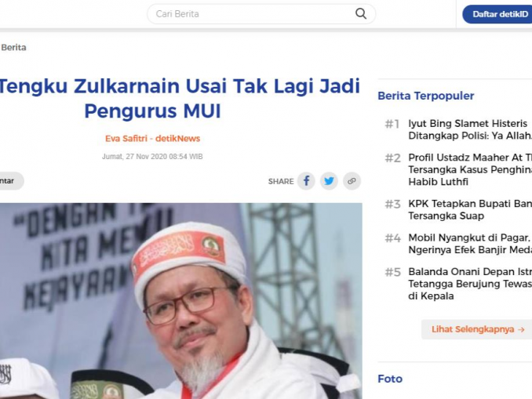Open KPK Tetapkan Bupati story

click(x=470, y=210)
